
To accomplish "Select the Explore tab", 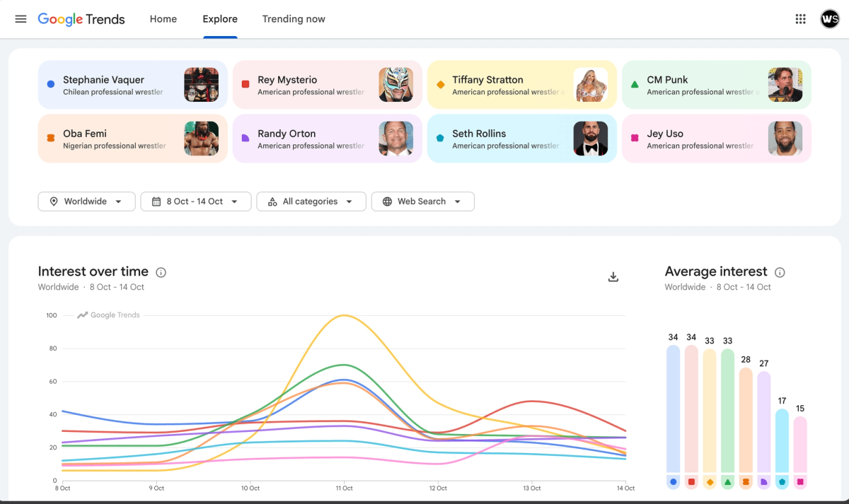I will pos(220,19).
